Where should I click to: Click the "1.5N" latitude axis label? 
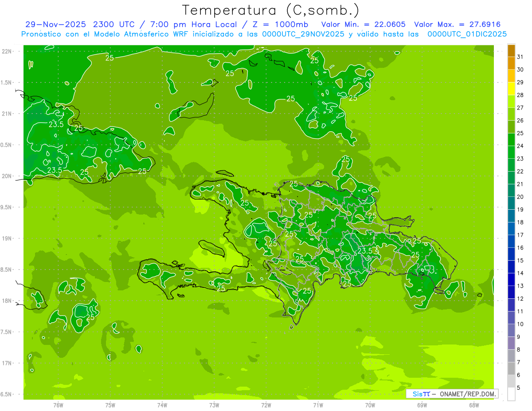7,82
